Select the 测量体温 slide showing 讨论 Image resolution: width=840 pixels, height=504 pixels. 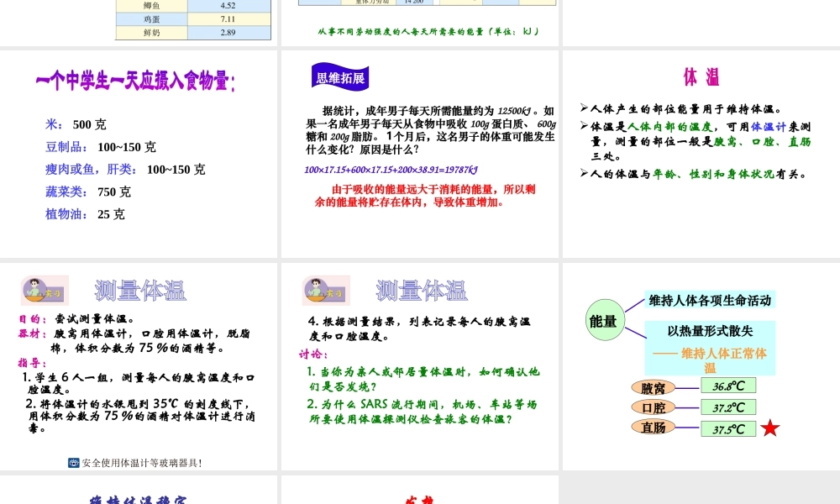point(419,366)
